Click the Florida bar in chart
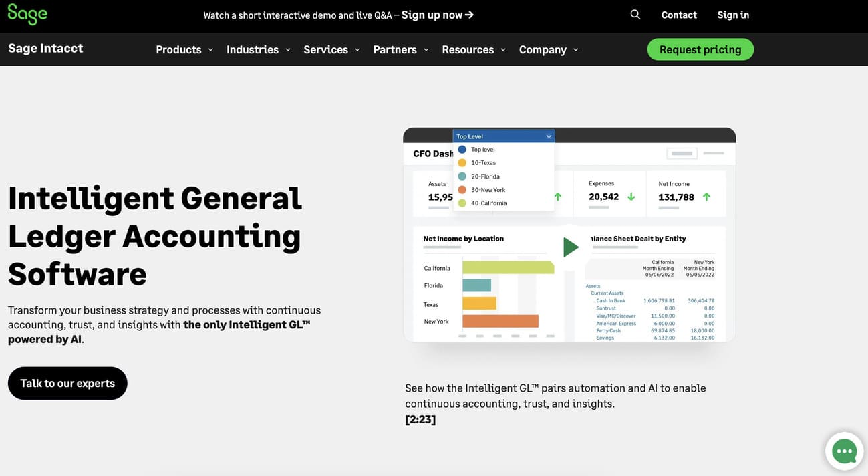The image size is (868, 476). coord(477,285)
